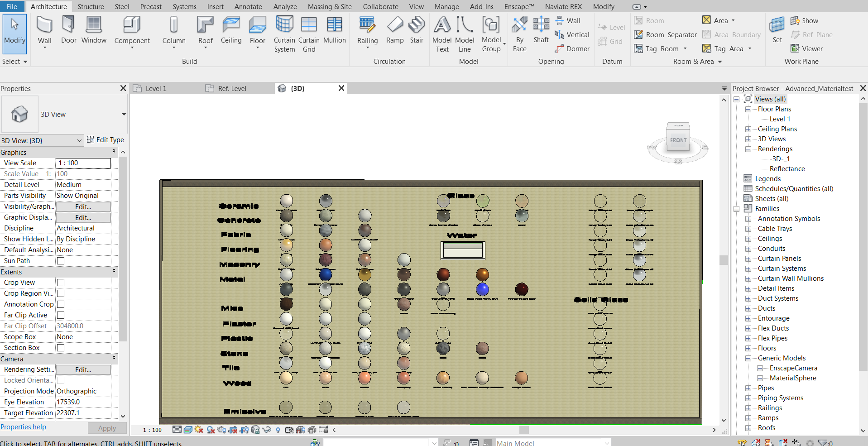Open the Massing & Site ribbon tab
The height and width of the screenshot is (446, 868).
tap(330, 6)
